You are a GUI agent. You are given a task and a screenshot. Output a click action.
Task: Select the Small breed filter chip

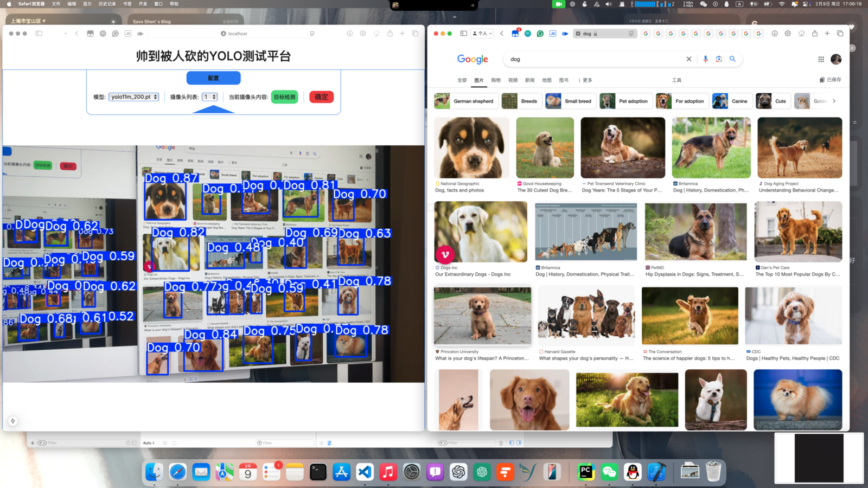570,101
